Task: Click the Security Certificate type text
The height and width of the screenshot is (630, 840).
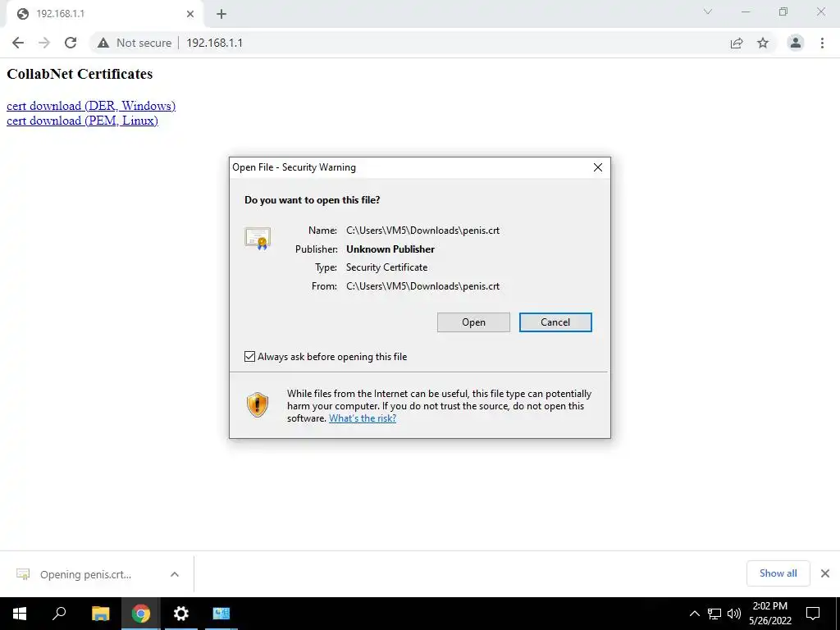Action: [x=387, y=267]
